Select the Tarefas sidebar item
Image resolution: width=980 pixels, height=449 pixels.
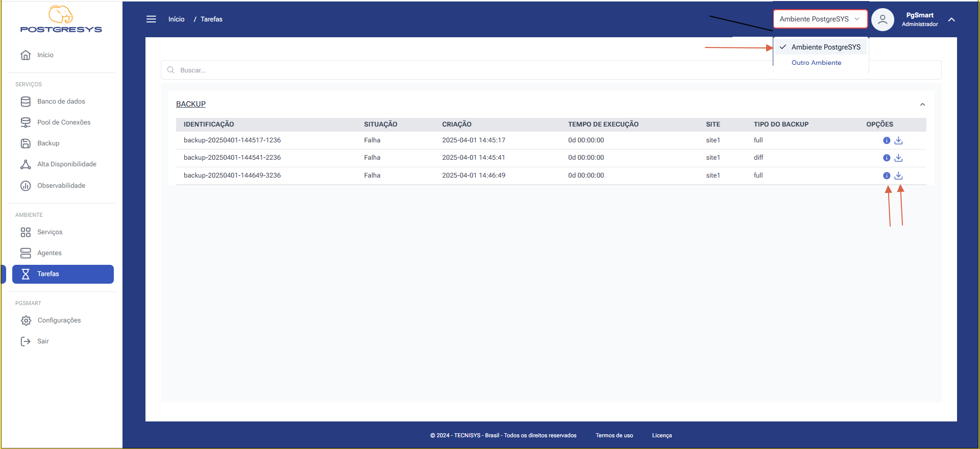[x=63, y=274]
